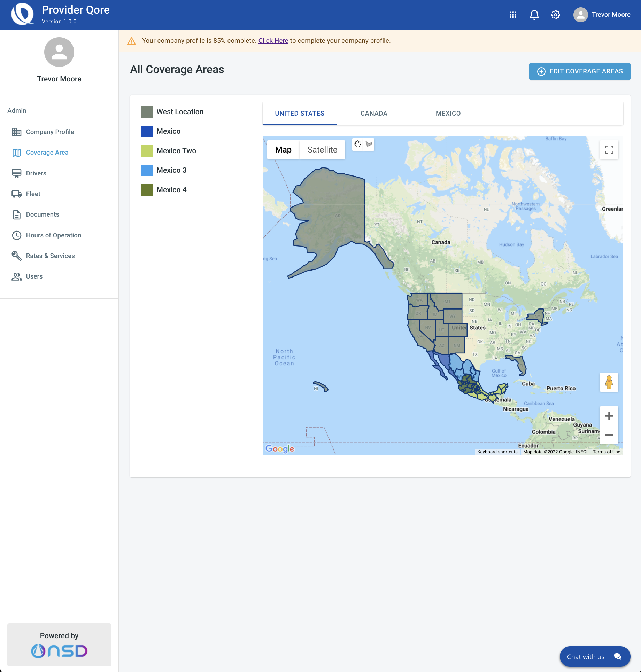Screen dimensions: 641x672
Task: Open the Trevor Moore account menu
Action: point(602,15)
